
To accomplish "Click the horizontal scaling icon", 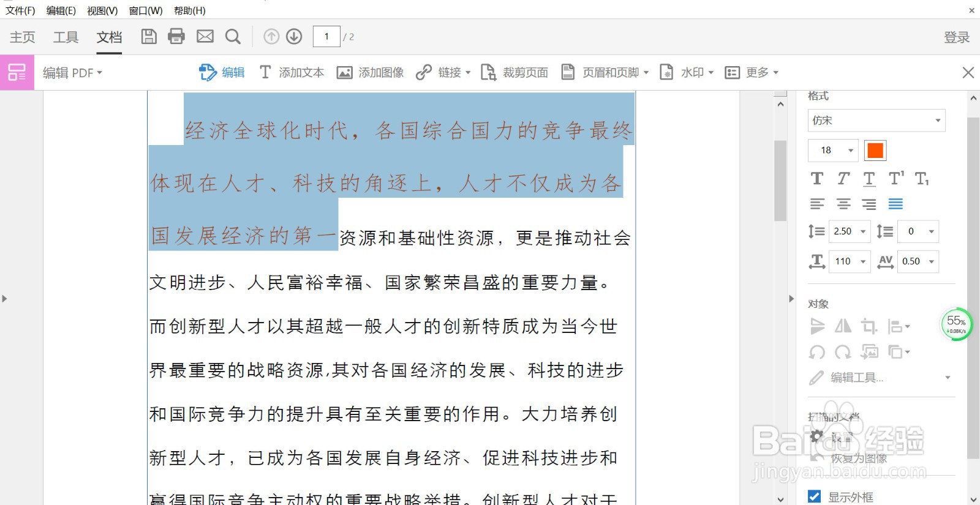I will coord(817,261).
